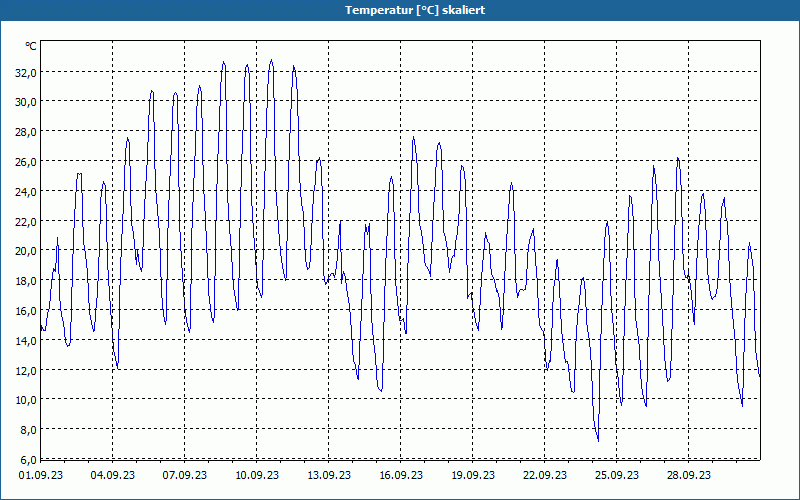Click the 32,0 axis value
800x500 pixels.
(x=26, y=73)
